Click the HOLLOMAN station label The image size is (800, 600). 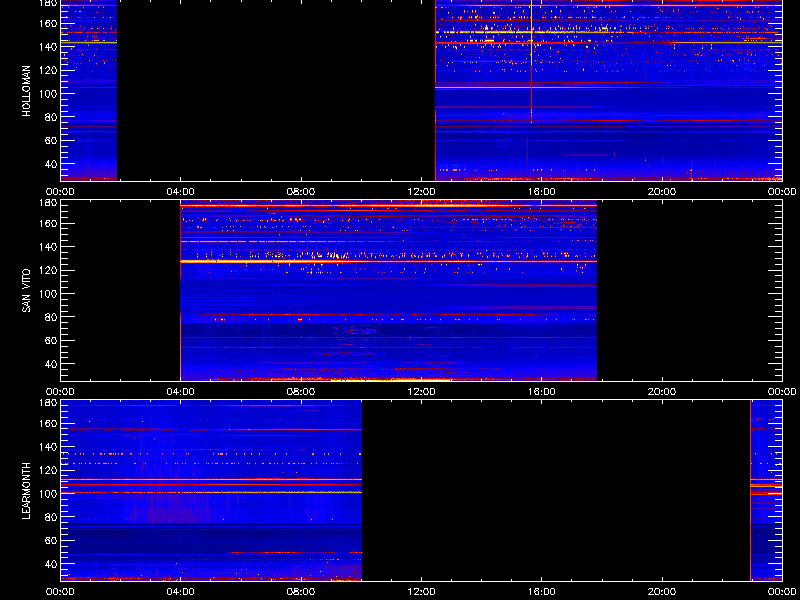26,91
